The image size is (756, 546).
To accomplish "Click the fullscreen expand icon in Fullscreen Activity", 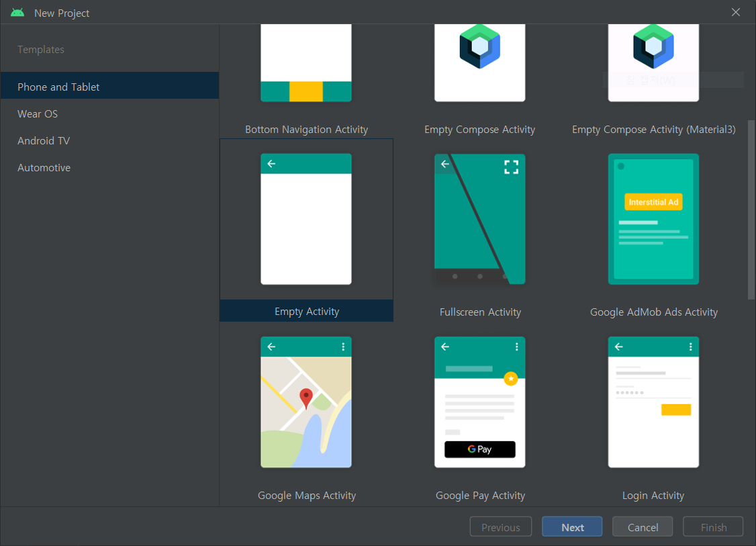I will click(511, 167).
